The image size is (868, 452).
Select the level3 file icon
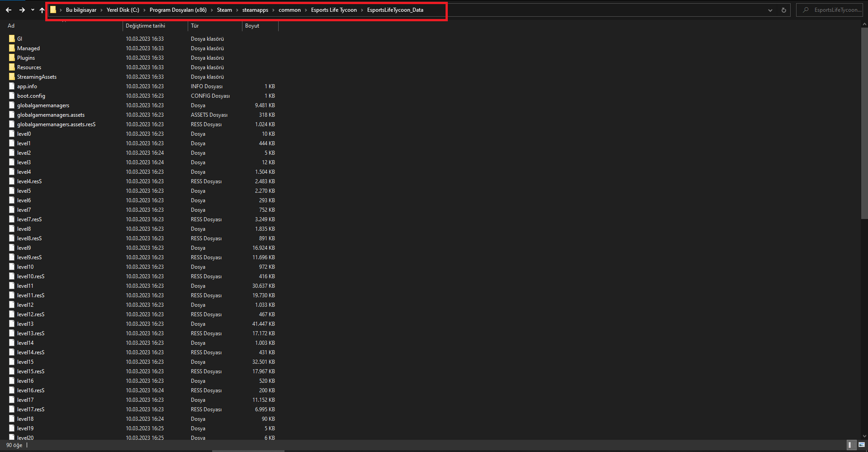tap(12, 162)
